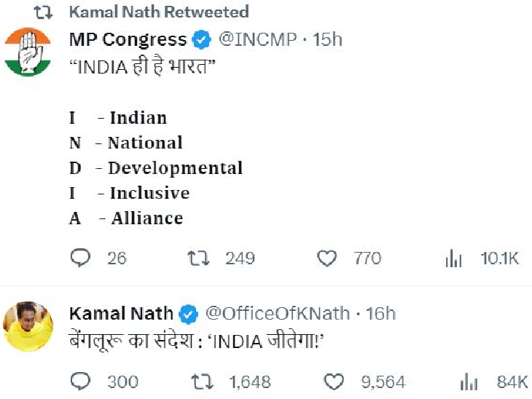The width and height of the screenshot is (532, 399).
Task: Open the MP Congress display name
Action: click(x=128, y=39)
